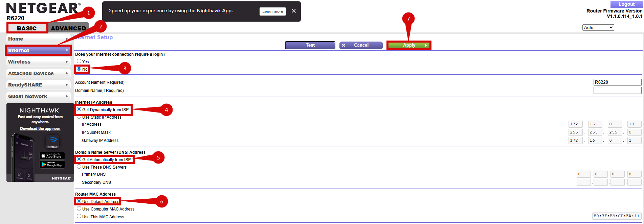Screen dimensions: 644x224
Task: Close the Nighthawk App banner
Action: [294, 11]
